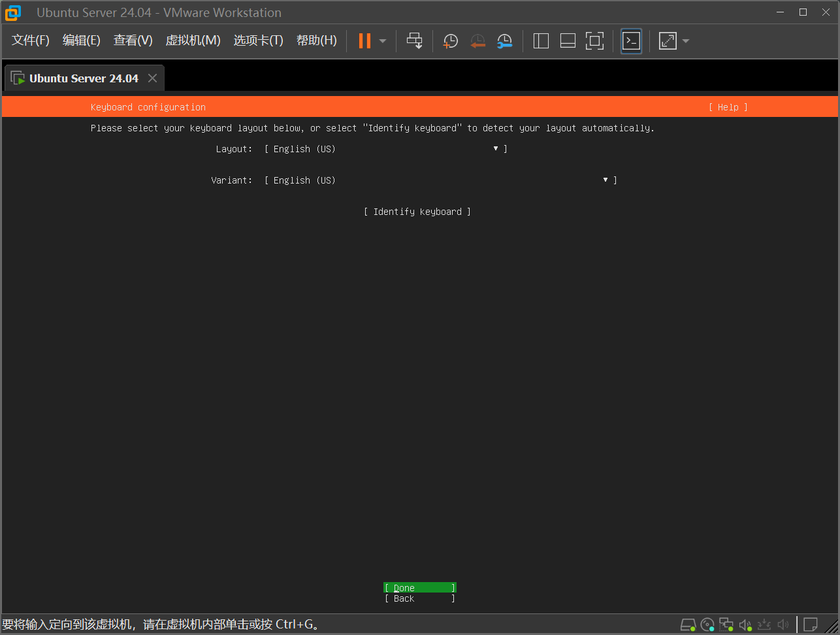Minimize the VMware Workstation window
Screen dimensions: 840x635
point(780,12)
